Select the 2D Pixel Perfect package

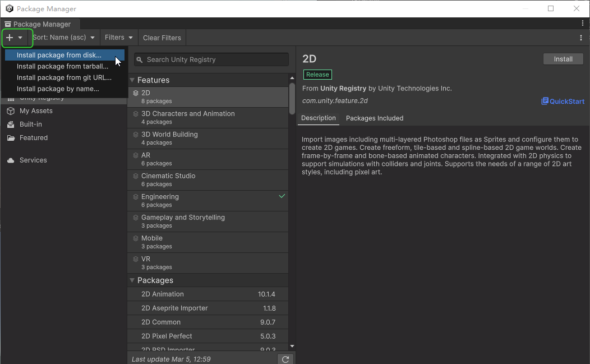[208, 336]
